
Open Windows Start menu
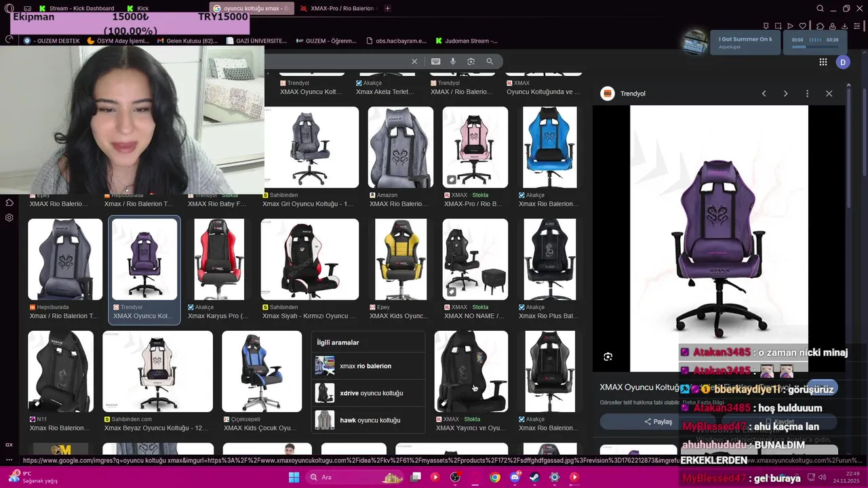294,477
